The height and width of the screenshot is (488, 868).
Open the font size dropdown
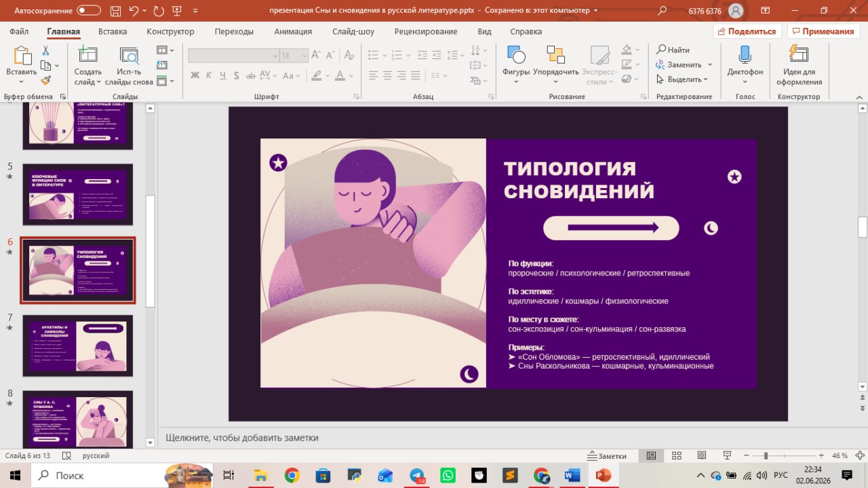coord(304,56)
